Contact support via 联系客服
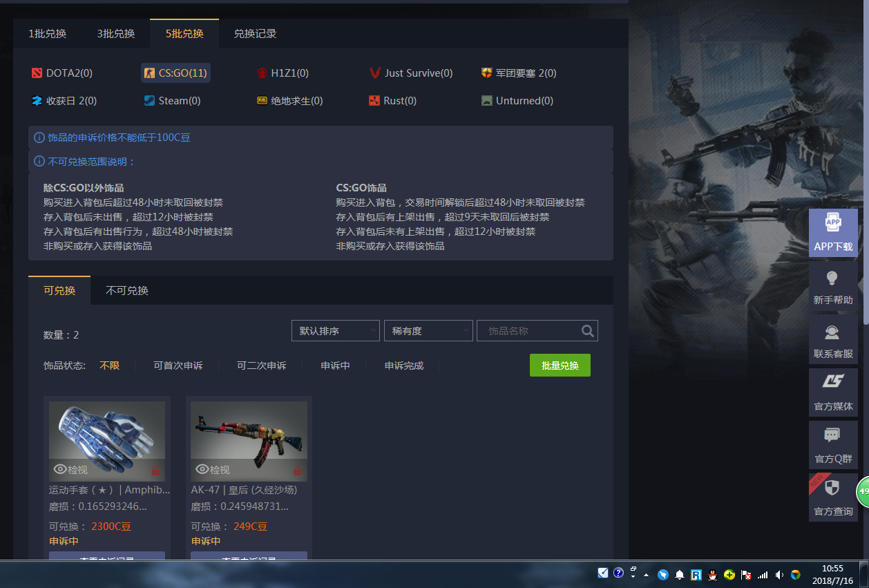The height and width of the screenshot is (588, 869). (x=833, y=340)
